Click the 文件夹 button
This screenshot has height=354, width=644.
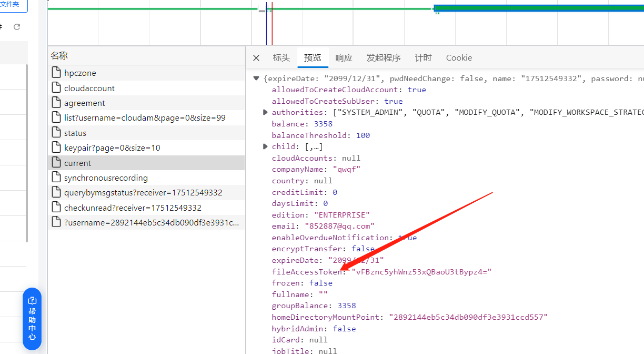coord(11,5)
